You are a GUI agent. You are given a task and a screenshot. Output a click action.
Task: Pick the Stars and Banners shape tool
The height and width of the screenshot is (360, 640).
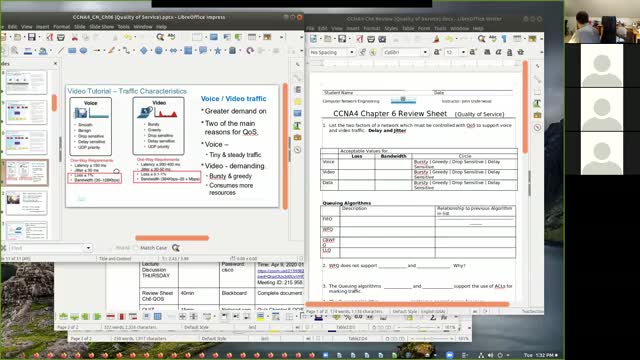(x=218, y=51)
